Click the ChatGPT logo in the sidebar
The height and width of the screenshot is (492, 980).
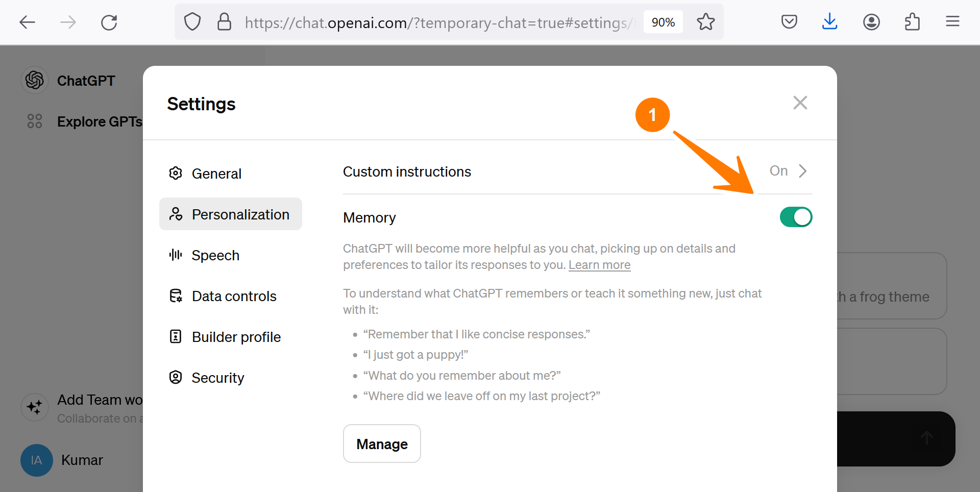[34, 80]
